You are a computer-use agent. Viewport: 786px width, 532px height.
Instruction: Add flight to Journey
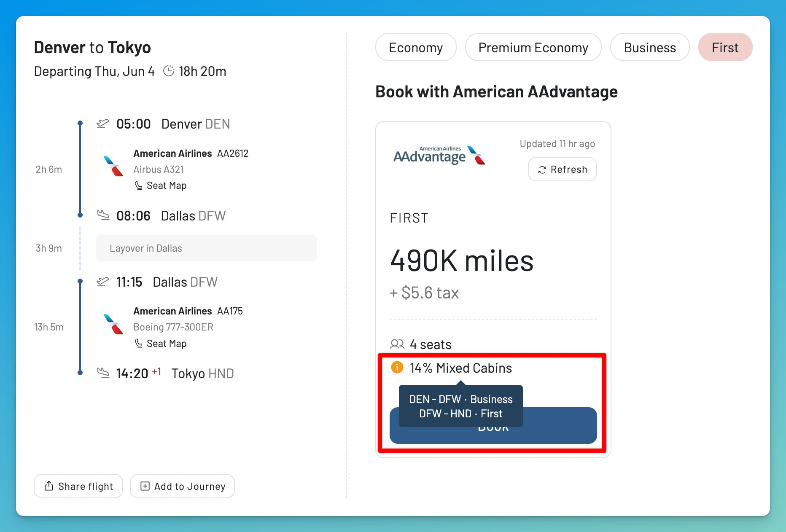click(x=182, y=486)
